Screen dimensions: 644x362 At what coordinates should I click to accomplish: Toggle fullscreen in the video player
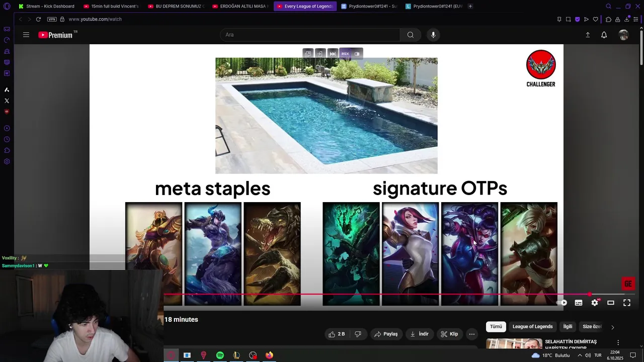627,303
